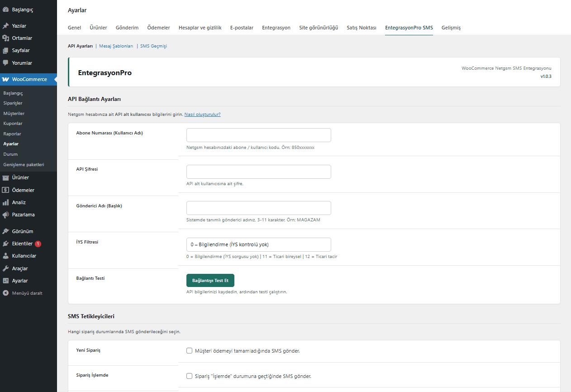Viewport: 571px width, 392px height.
Task: Select the API Ayarları section link
Action: click(80, 46)
